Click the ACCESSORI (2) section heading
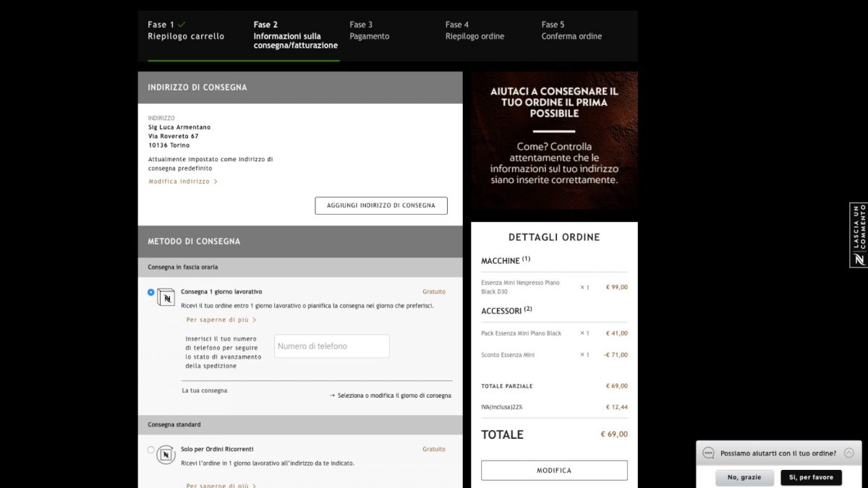This screenshot has height=488, width=868. coord(506,311)
